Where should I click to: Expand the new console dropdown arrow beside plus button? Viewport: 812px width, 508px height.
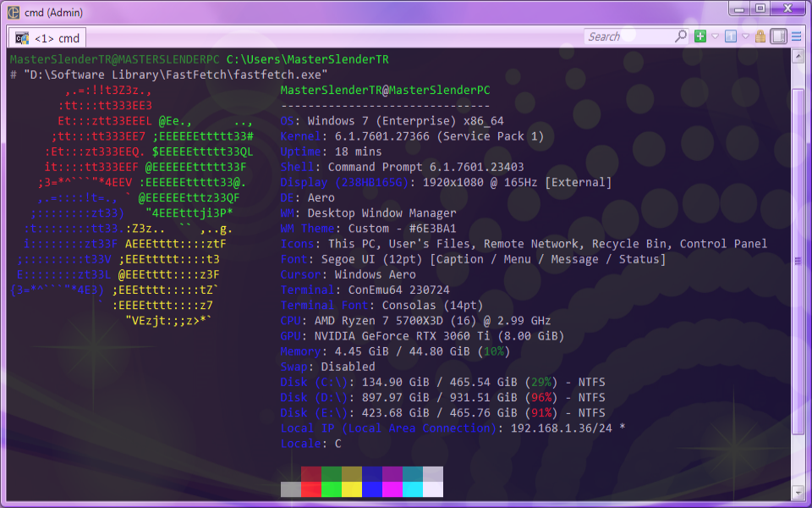[x=716, y=36]
